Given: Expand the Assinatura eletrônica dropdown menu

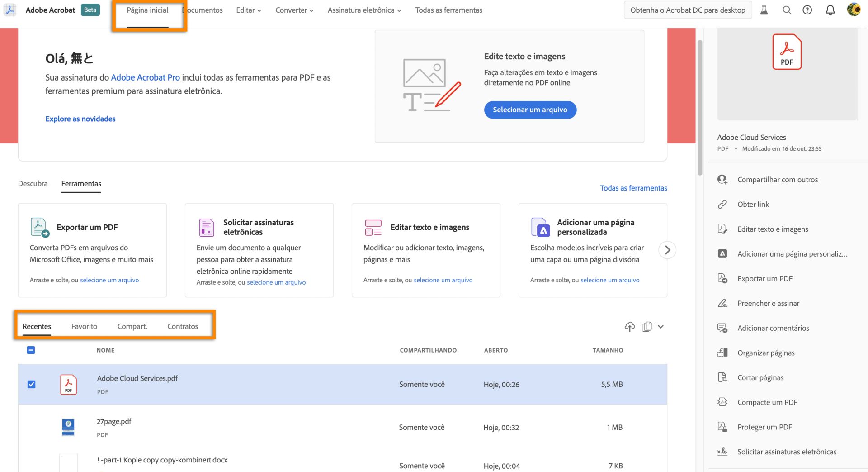Looking at the screenshot, I should [364, 10].
